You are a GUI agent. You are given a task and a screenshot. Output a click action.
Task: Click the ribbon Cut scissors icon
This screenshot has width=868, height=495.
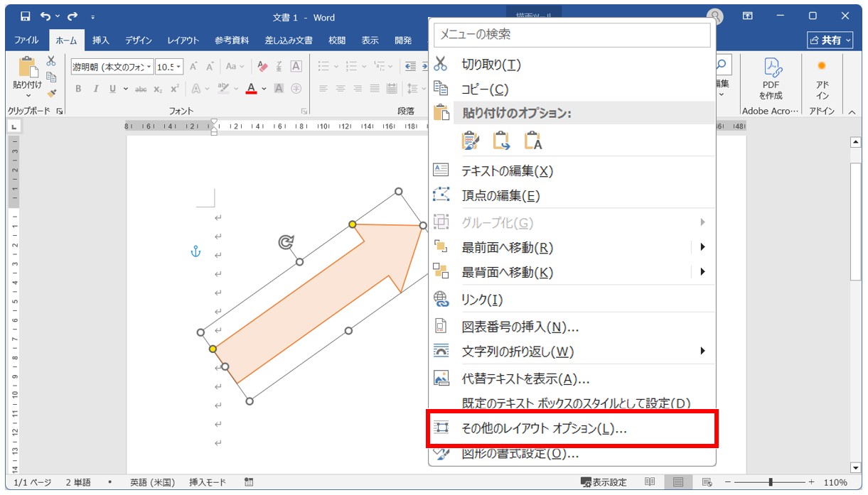pyautogui.click(x=51, y=61)
